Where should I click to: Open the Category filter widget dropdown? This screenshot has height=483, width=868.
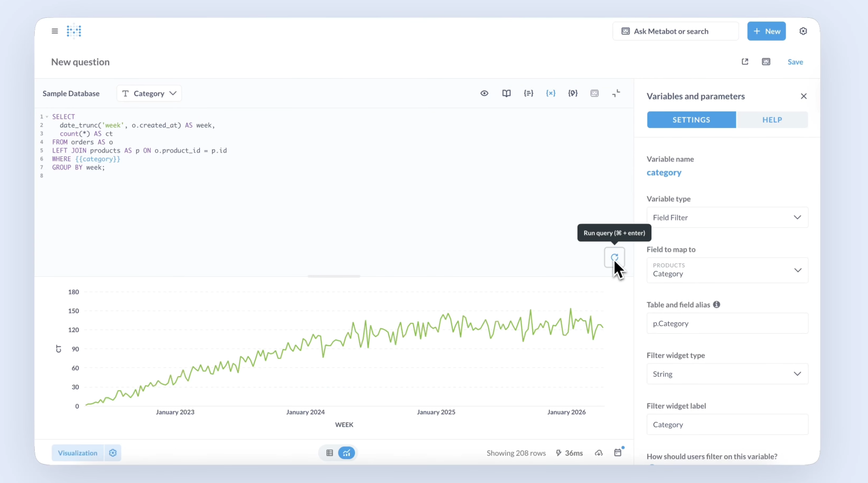point(149,93)
